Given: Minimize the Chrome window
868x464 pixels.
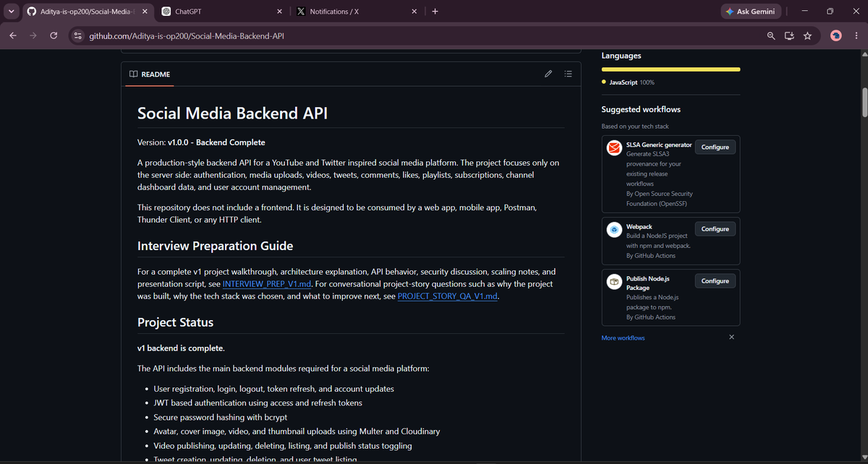Looking at the screenshot, I should pos(804,11).
